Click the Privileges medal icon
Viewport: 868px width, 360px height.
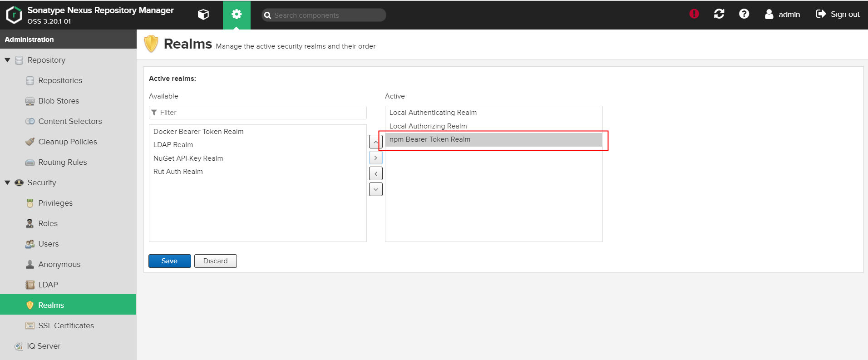click(x=30, y=203)
